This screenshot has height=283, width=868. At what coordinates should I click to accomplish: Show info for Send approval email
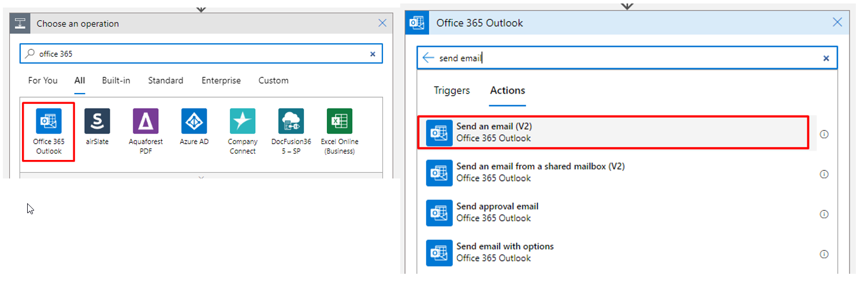coord(824,214)
